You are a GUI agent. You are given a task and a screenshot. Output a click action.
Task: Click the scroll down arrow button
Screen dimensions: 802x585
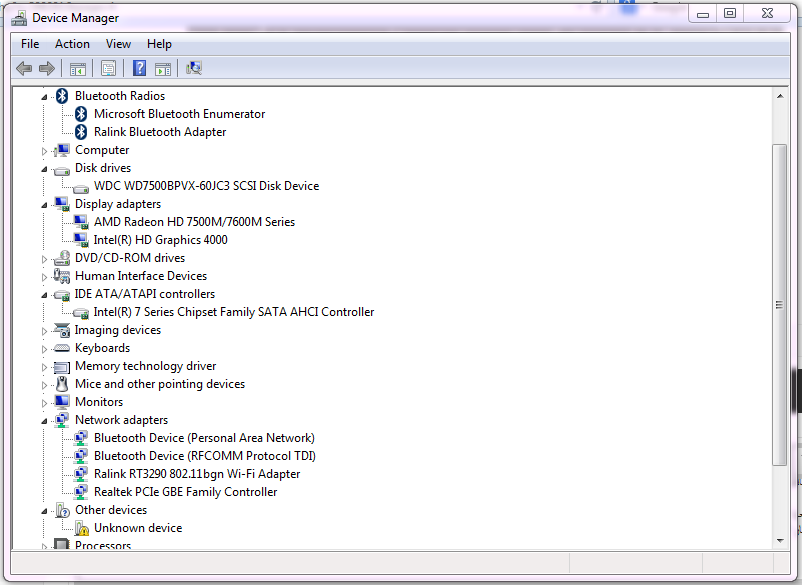[x=779, y=541]
